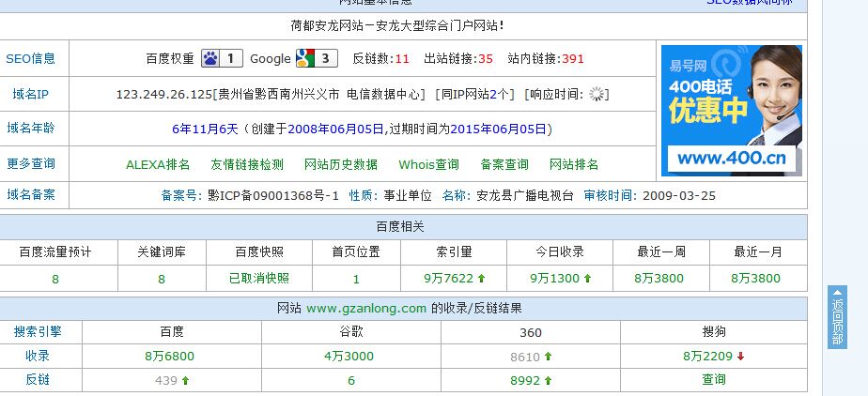Click the 搜狗 column header
The height and width of the screenshot is (396, 868).
[x=714, y=332]
